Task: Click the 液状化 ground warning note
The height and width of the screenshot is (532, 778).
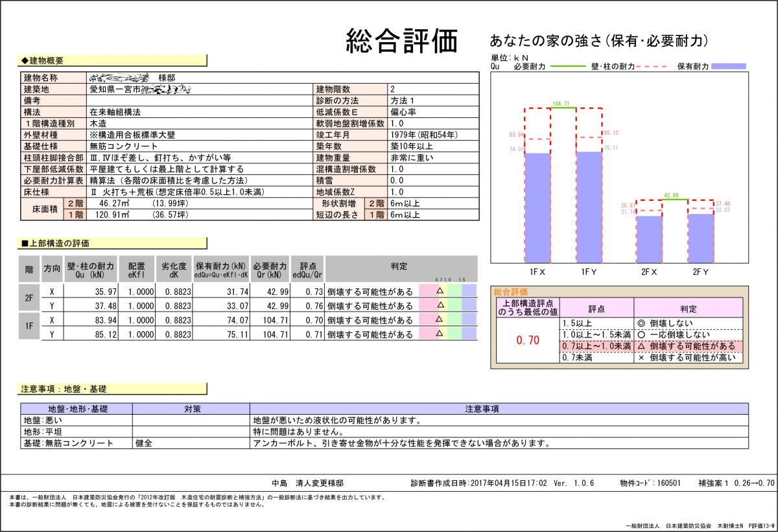Action: (338, 420)
